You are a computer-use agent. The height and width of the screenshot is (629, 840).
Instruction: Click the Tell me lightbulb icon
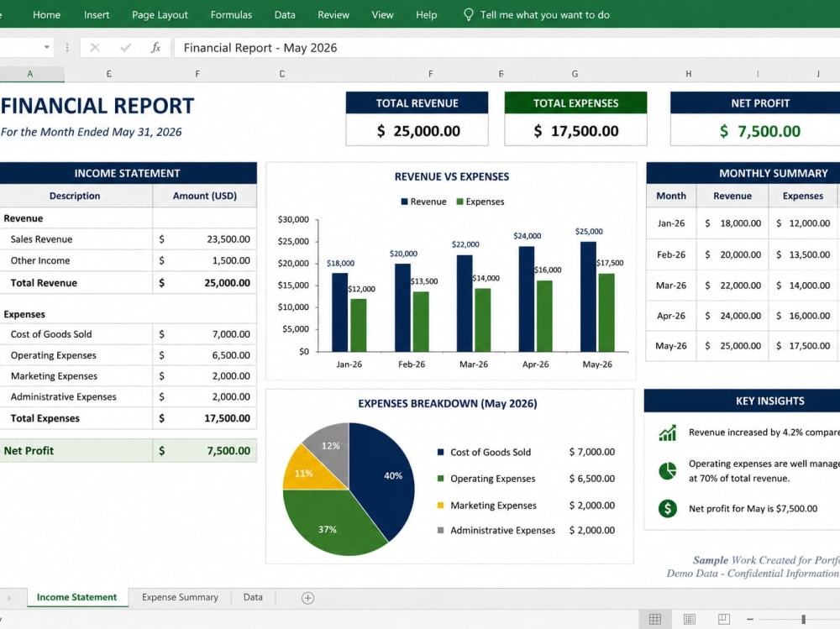(468, 15)
